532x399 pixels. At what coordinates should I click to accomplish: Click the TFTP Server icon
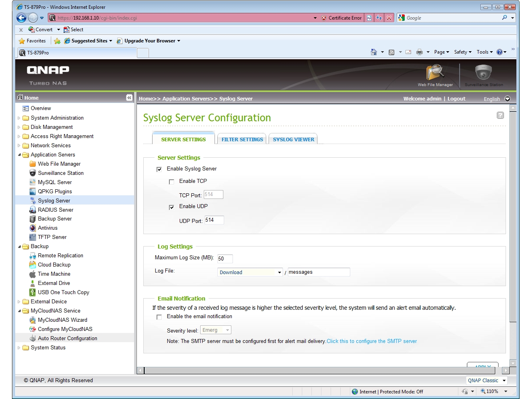pos(33,237)
